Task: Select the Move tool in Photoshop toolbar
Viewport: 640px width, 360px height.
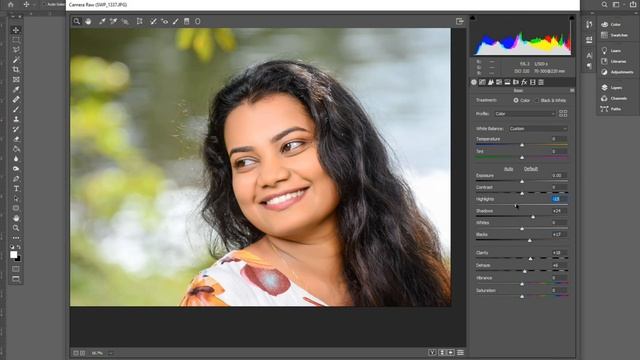Action: click(16, 30)
